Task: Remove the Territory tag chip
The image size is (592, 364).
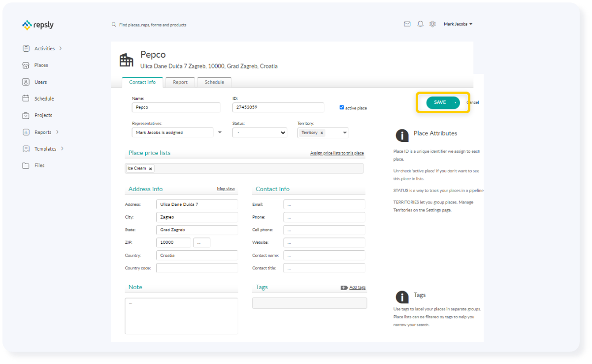Action: 322,132
